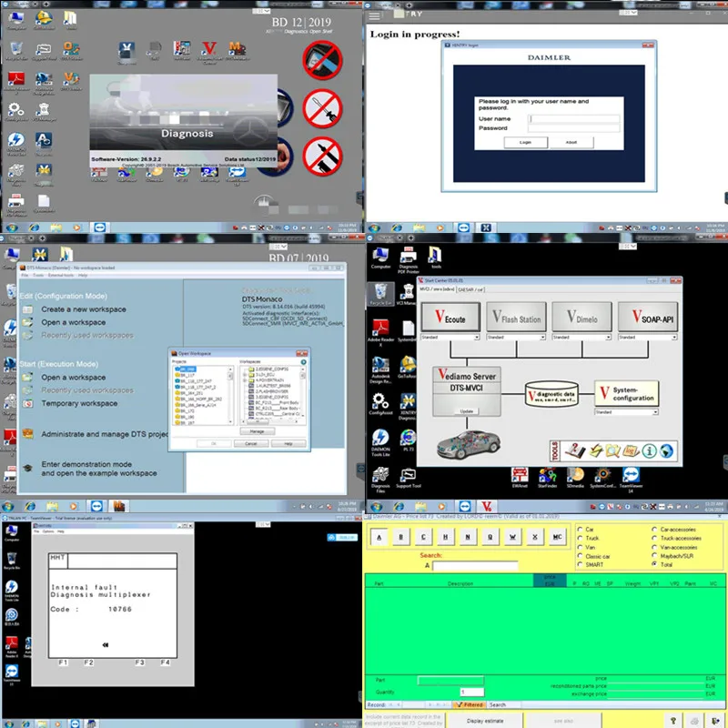Click the Login button in XENTRY dialog
The height and width of the screenshot is (728, 728).
coord(526,143)
